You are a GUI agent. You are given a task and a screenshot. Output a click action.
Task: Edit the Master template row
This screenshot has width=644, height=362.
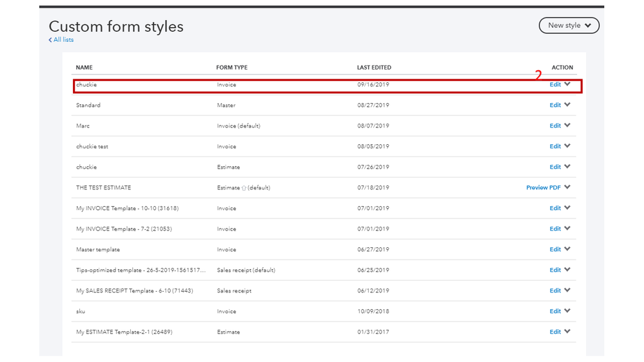pyautogui.click(x=555, y=249)
